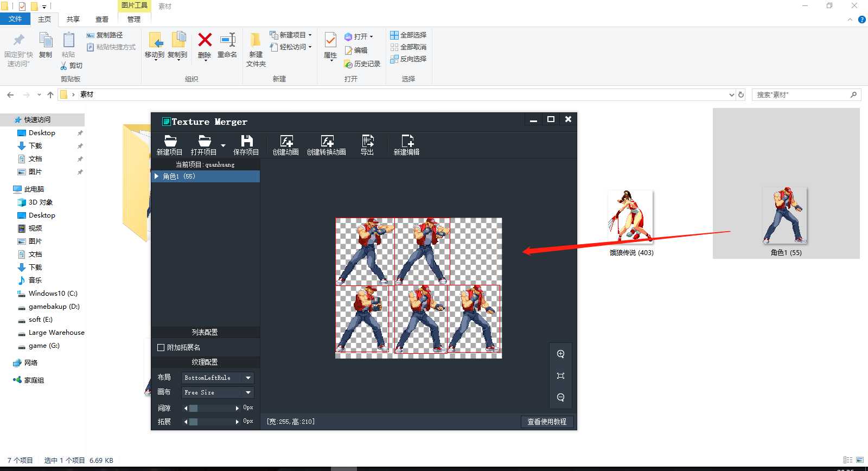Zoom out the texture preview
868x471 pixels.
pyautogui.click(x=560, y=397)
